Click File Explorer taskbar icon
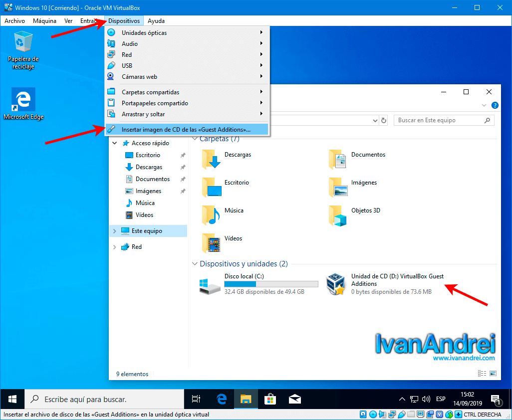 246,399
